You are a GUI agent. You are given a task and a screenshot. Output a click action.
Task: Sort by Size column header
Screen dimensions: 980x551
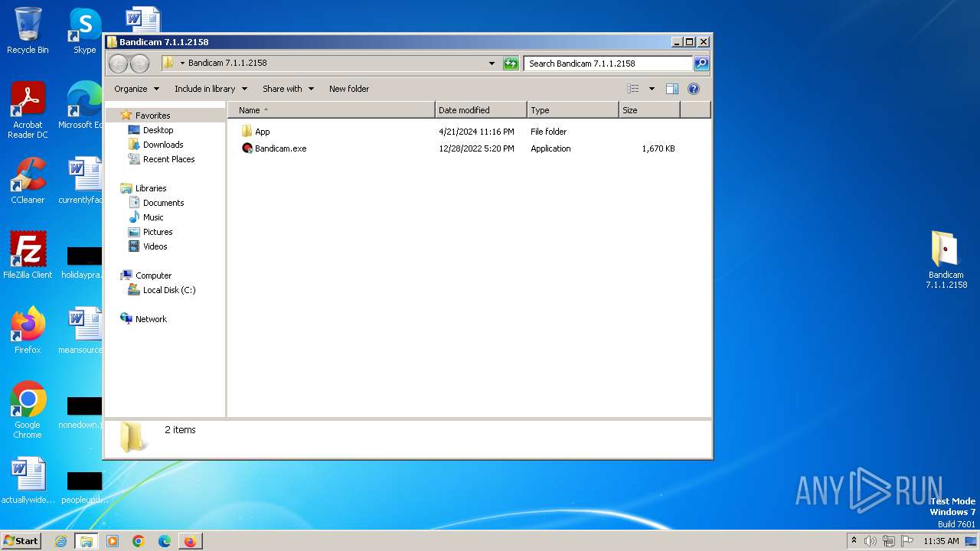(x=649, y=110)
